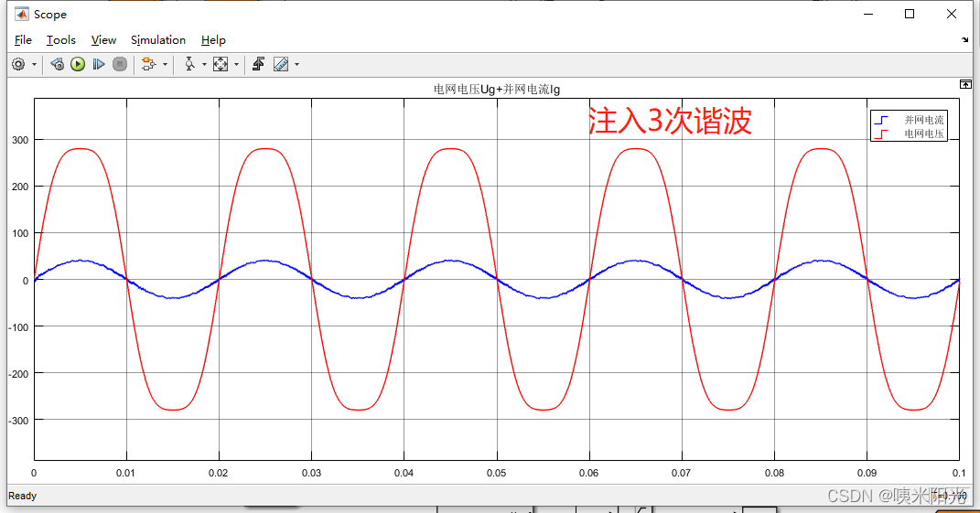Minimize the Scope window
Viewport: 980px width, 513px height.
[868, 14]
